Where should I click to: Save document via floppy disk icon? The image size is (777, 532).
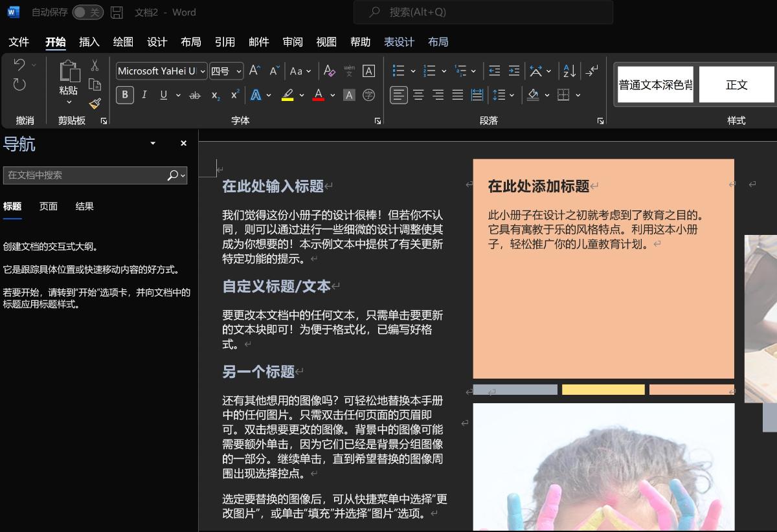tap(117, 12)
